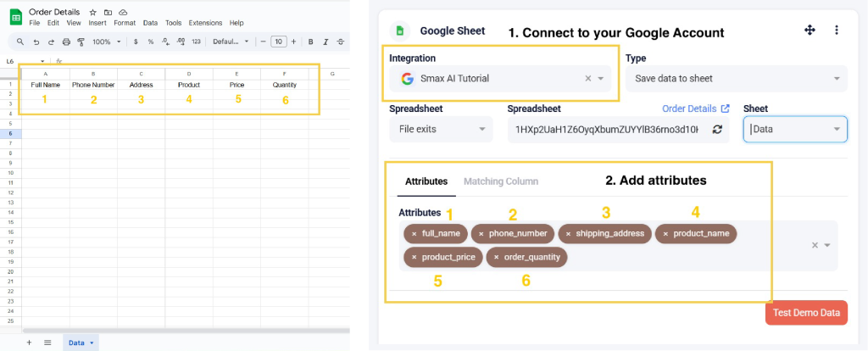868x351 pixels.
Task: Click the cloud document status icon
Action: (x=123, y=12)
